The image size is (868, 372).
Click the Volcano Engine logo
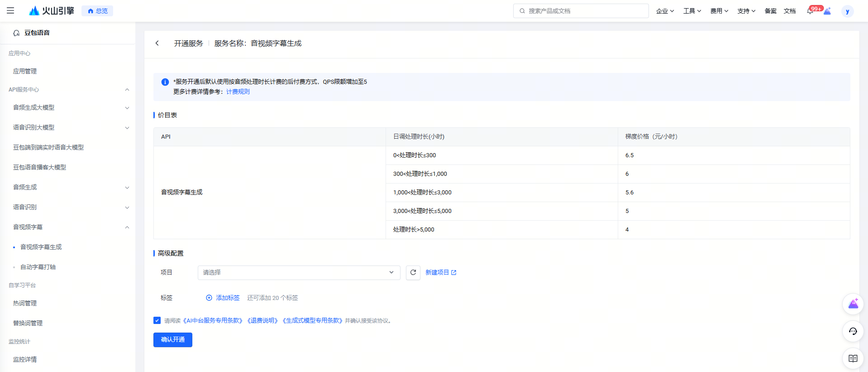51,10
